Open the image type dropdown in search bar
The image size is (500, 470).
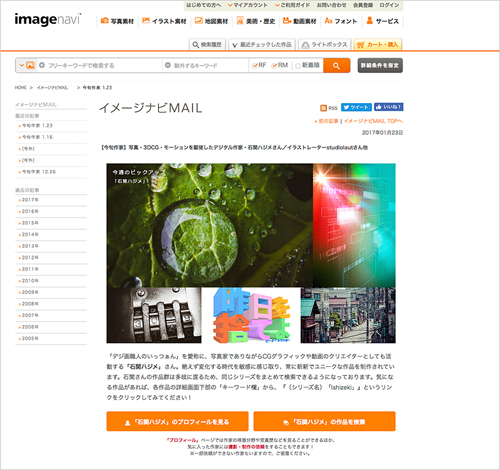click(27, 65)
